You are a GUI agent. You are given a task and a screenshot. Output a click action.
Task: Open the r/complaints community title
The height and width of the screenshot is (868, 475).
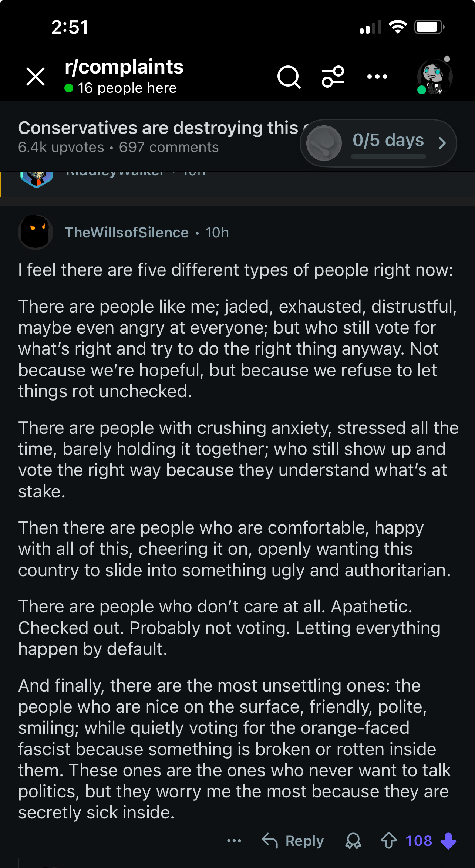[124, 67]
